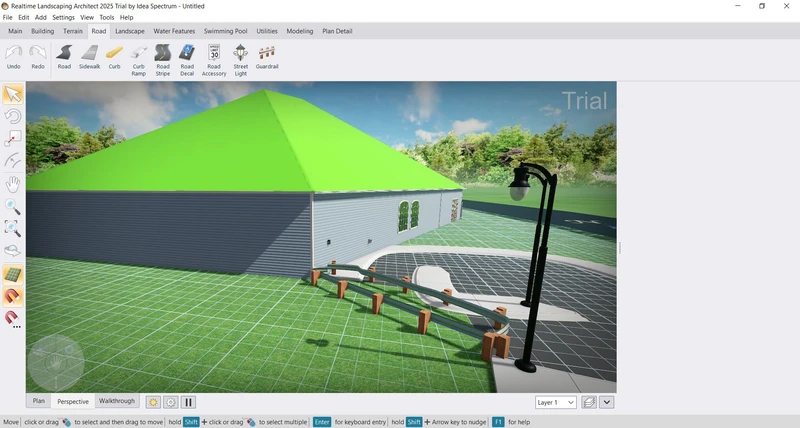The image size is (800, 428).
Task: Add a Road Decal
Action: click(187, 58)
